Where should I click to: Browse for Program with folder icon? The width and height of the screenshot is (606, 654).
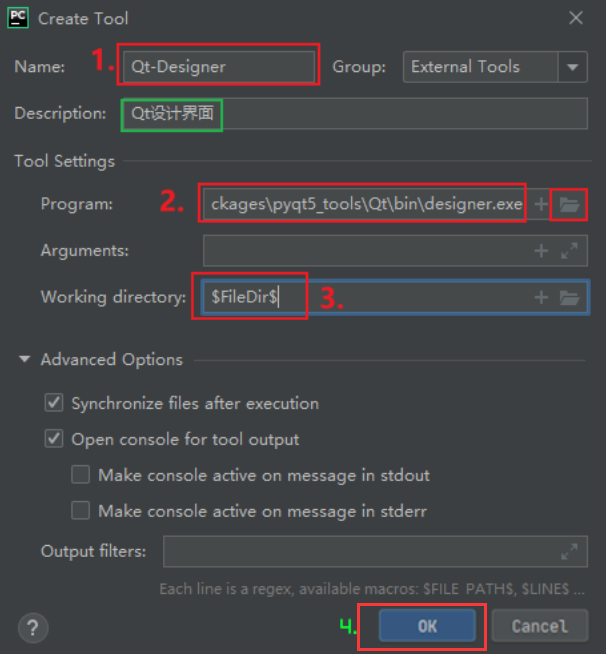point(569,204)
